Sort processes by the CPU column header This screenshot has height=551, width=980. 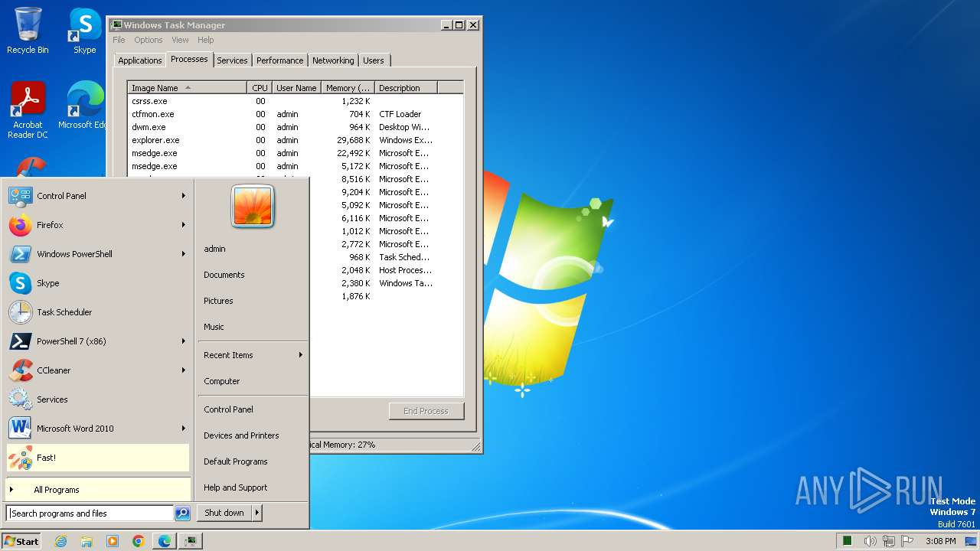pos(260,88)
